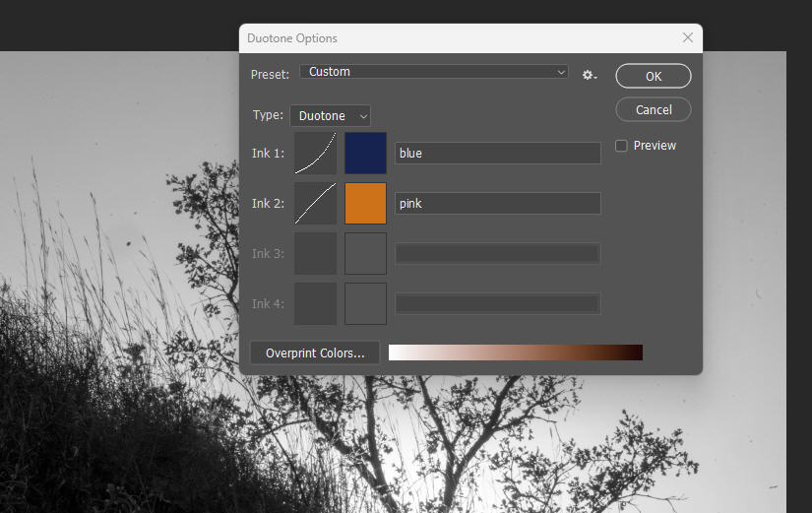Edit the Ink 2 name field 'pink'
The image size is (812, 513).
[498, 203]
